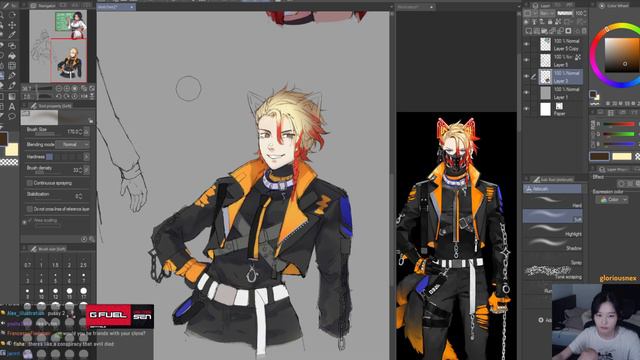Hide Layer 1 visibility eye
This screenshot has height=360, width=640.
coord(526,93)
